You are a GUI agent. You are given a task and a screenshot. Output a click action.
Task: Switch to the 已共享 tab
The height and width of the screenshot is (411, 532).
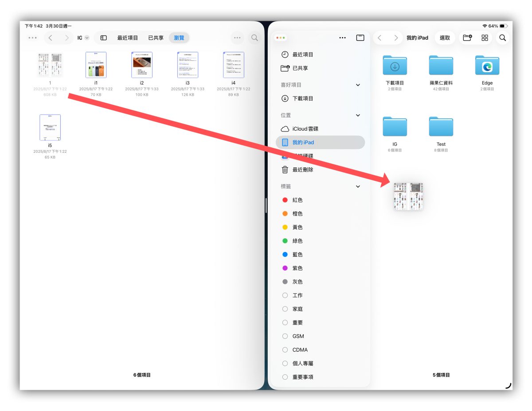[x=155, y=38]
